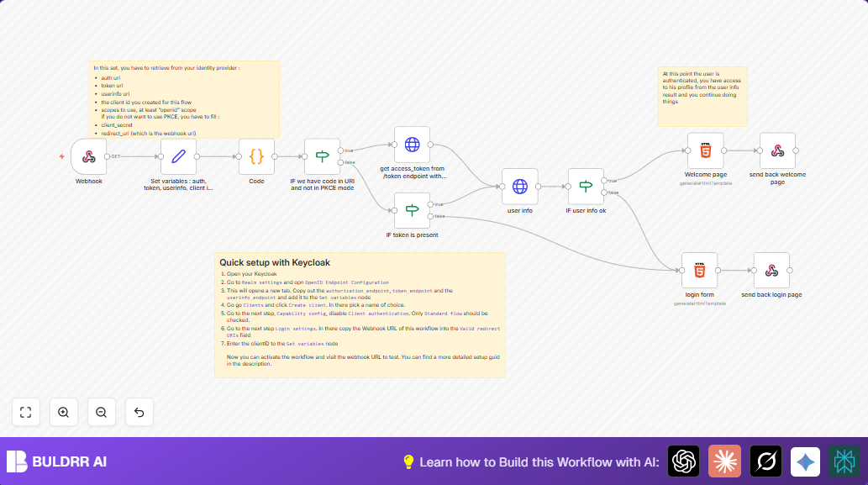This screenshot has width=868, height=485.
Task: Select the 'IF token is present' node
Action: [x=412, y=210]
